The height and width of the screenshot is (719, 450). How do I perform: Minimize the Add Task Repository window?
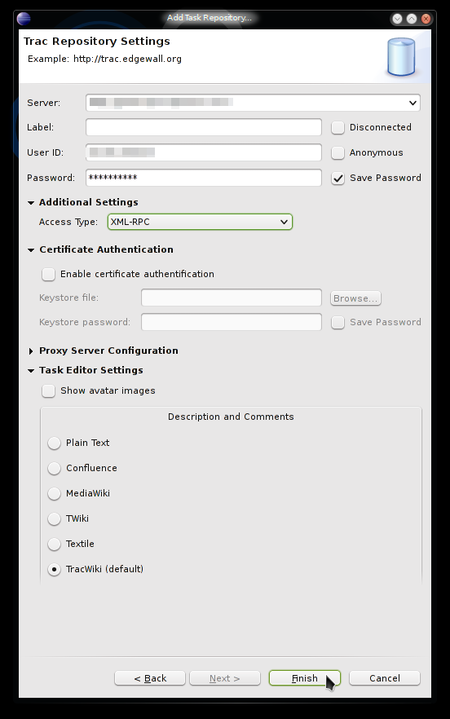[397, 19]
